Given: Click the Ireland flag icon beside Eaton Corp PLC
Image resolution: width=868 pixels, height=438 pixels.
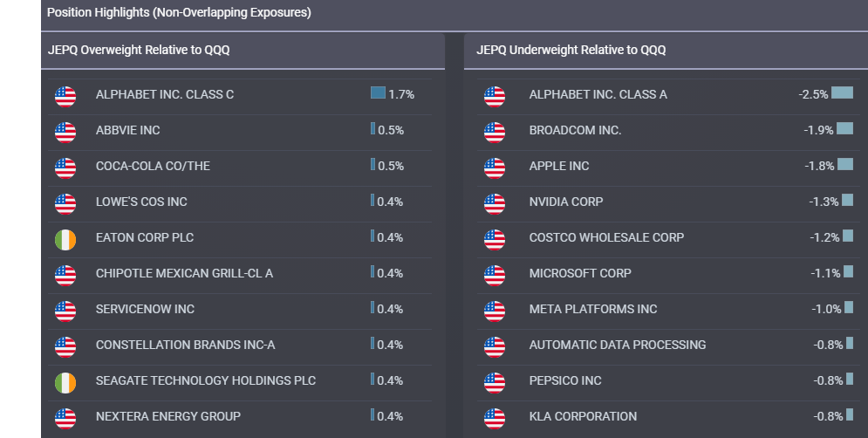Looking at the screenshot, I should [65, 240].
